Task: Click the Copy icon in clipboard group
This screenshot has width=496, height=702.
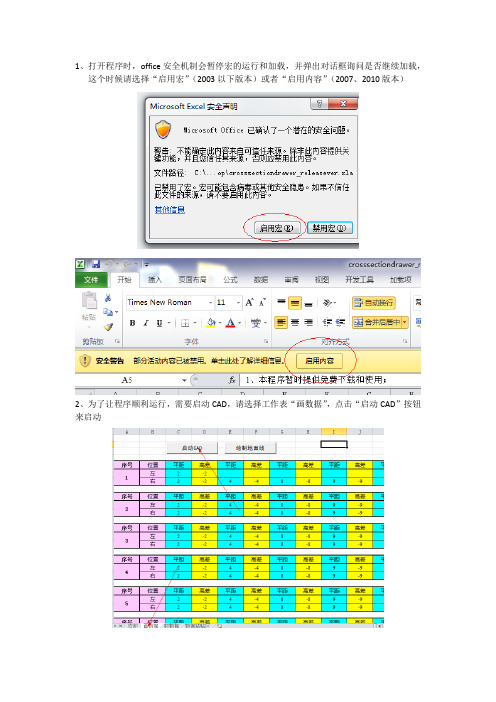Action: point(108,312)
